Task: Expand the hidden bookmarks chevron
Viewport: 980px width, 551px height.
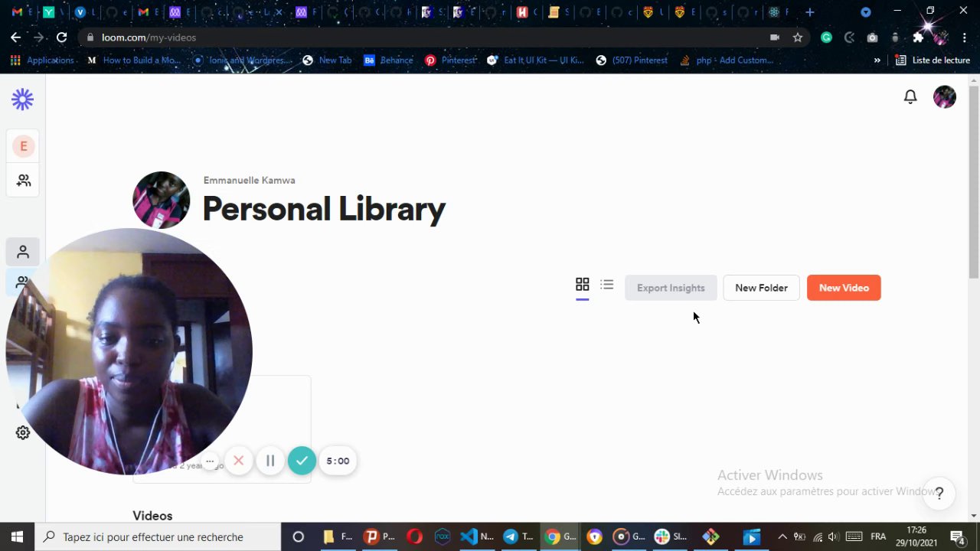Action: (x=877, y=60)
